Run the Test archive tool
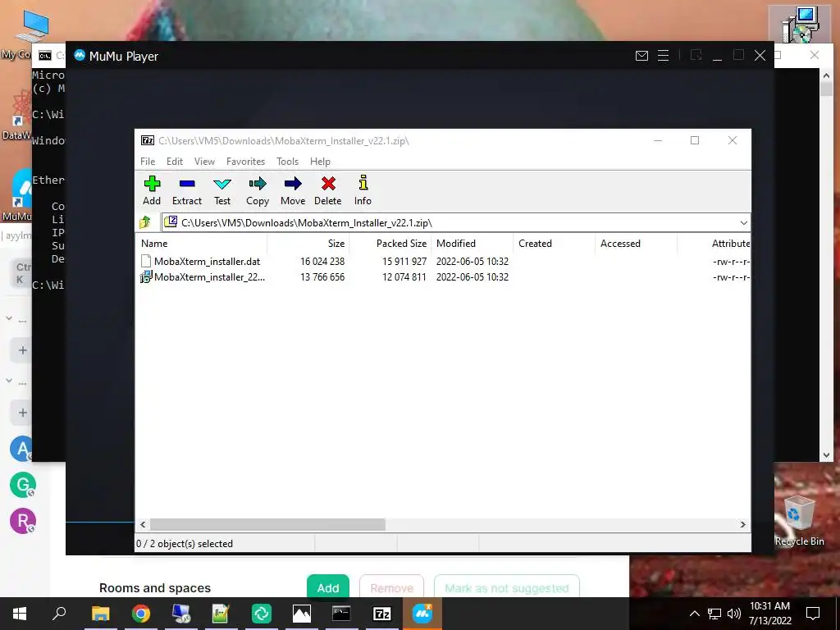This screenshot has height=630, width=840. 221,190
